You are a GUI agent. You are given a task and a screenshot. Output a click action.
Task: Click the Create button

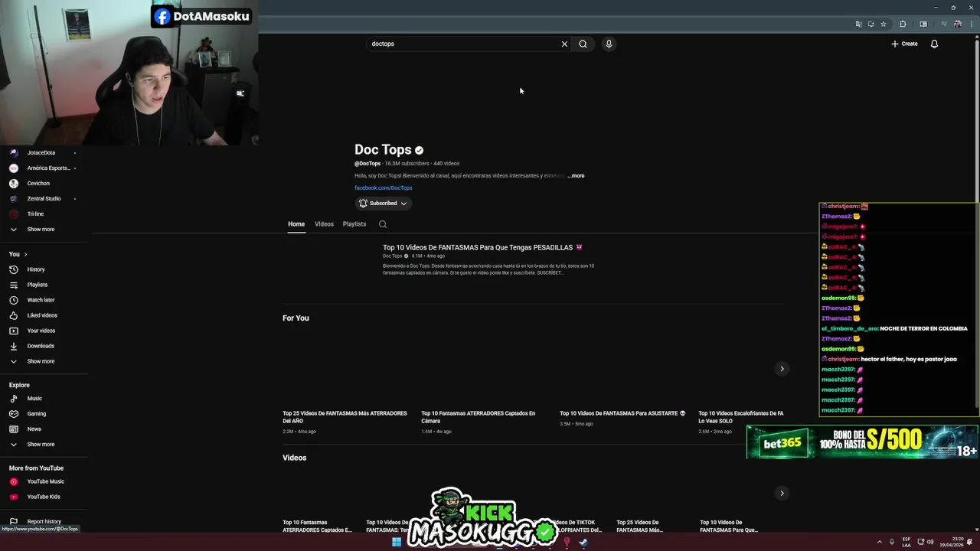pyautogui.click(x=904, y=44)
